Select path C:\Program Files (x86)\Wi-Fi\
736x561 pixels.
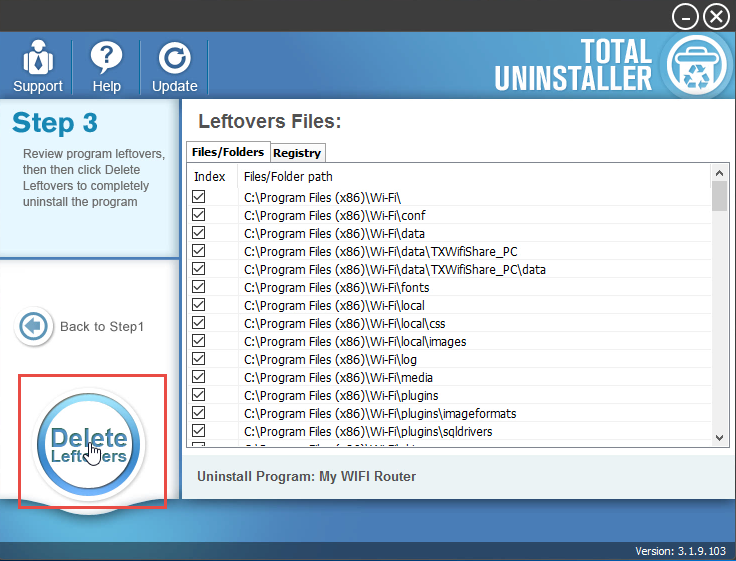pos(322,198)
